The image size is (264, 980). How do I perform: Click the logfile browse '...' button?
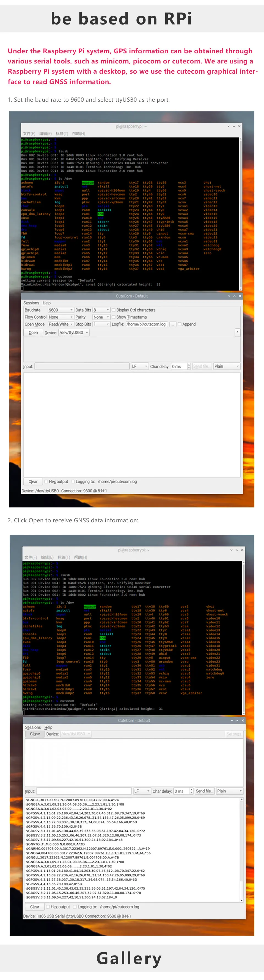click(x=173, y=324)
